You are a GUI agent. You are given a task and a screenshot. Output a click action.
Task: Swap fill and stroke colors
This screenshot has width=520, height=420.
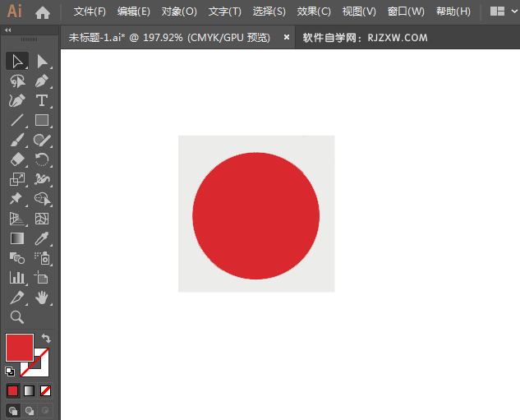pos(47,338)
